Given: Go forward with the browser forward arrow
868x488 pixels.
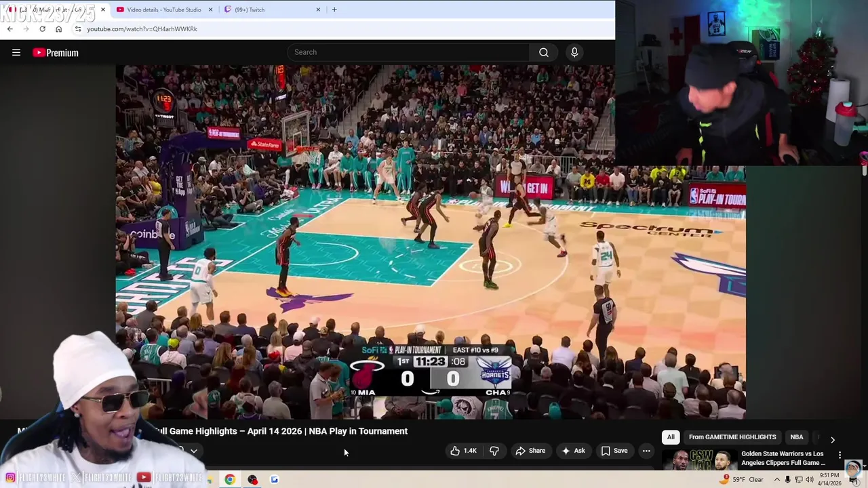Looking at the screenshot, I should [26, 29].
